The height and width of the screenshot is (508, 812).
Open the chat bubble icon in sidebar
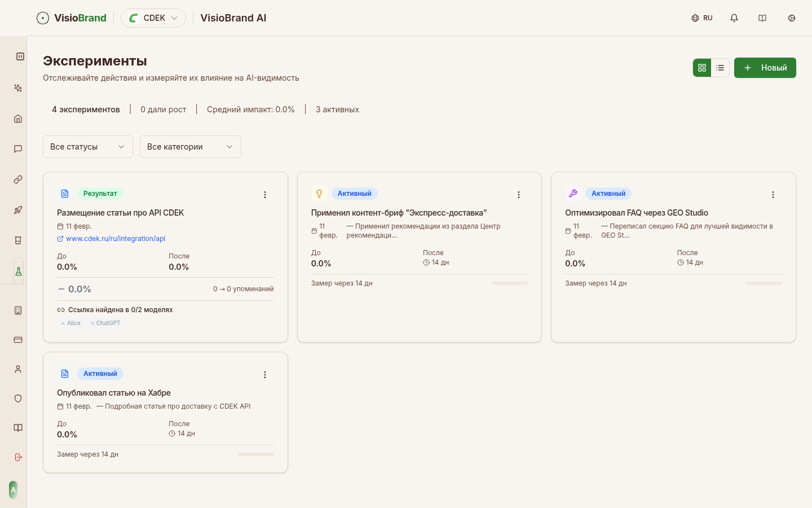click(18, 149)
